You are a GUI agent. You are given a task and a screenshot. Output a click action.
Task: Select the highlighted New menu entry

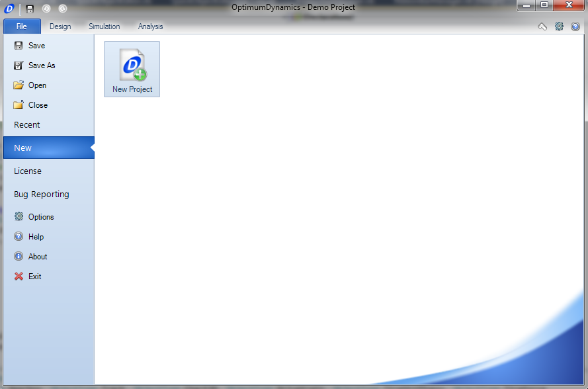pyautogui.click(x=49, y=148)
